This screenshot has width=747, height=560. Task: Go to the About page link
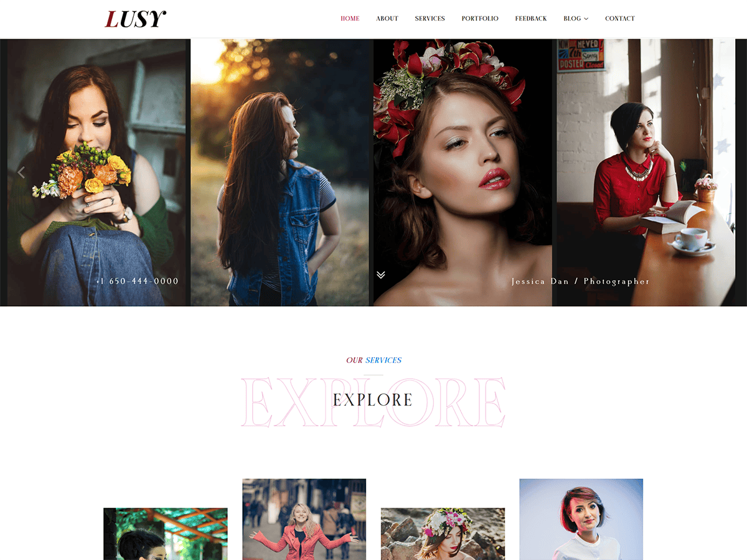coord(387,19)
